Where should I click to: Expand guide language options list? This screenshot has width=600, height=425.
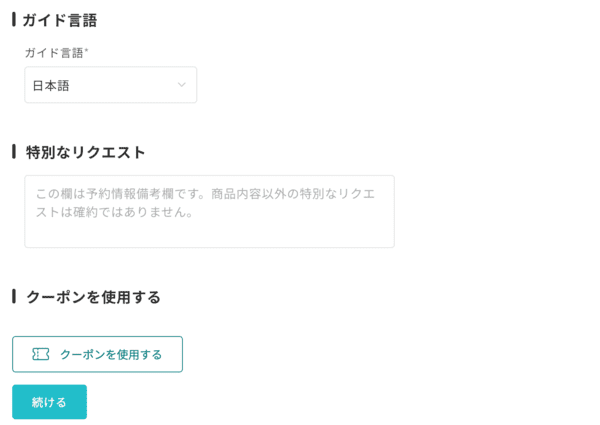pos(111,85)
